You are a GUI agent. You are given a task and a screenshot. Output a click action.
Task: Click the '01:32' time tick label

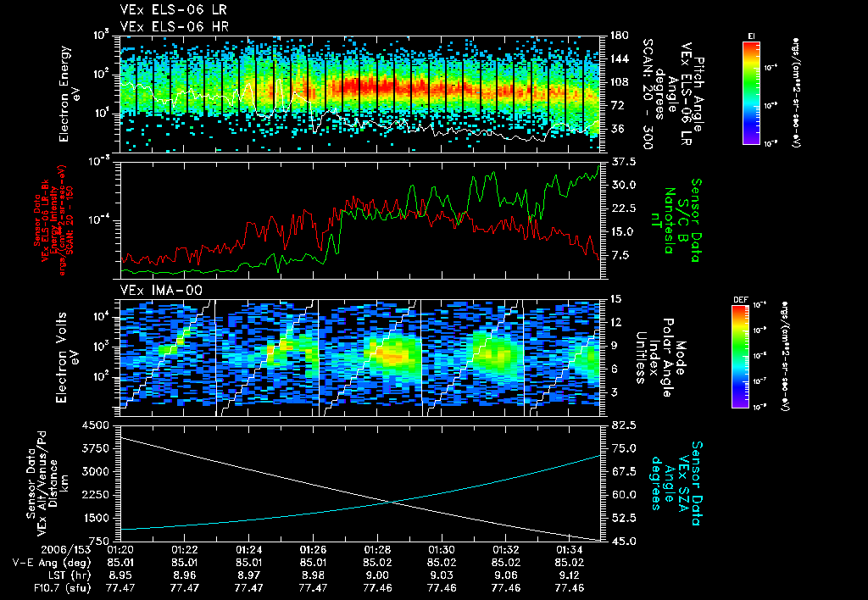tap(505, 551)
